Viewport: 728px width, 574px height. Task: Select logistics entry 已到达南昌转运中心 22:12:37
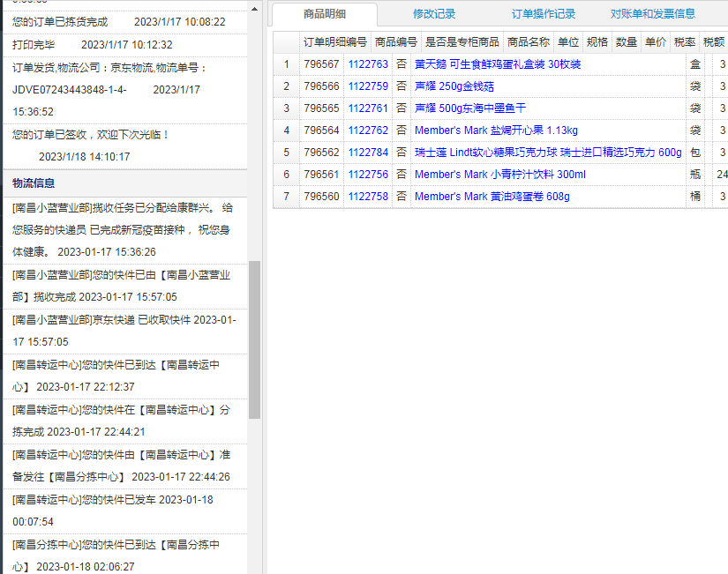125,376
